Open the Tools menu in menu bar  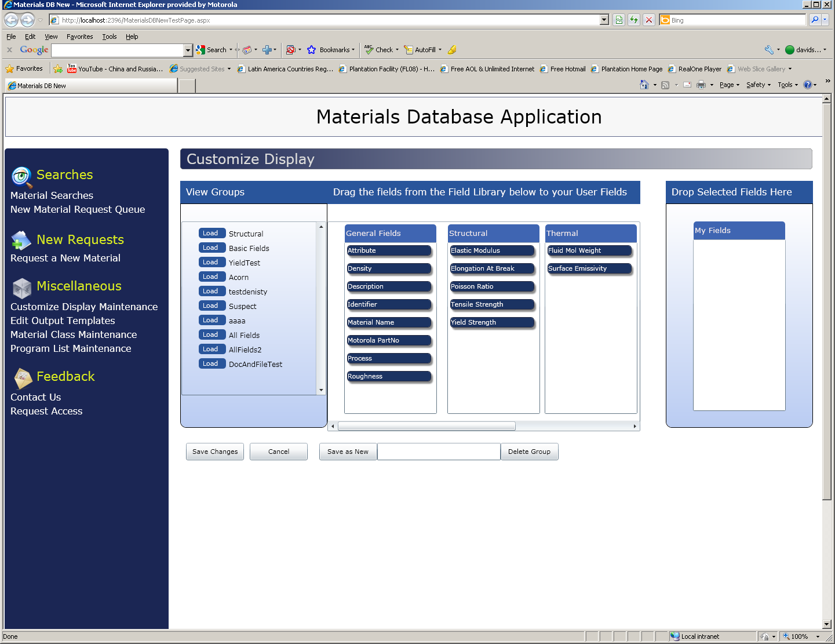click(110, 37)
